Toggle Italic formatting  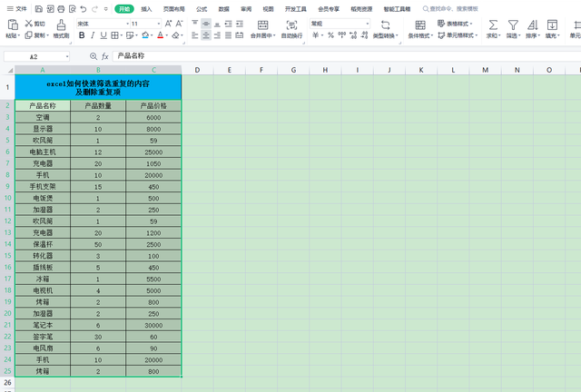(93, 35)
